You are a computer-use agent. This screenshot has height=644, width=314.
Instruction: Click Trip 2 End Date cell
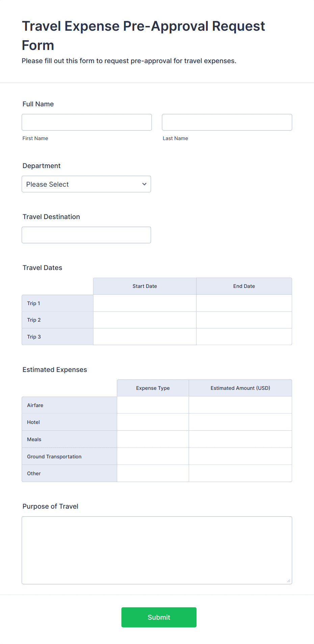coord(244,320)
